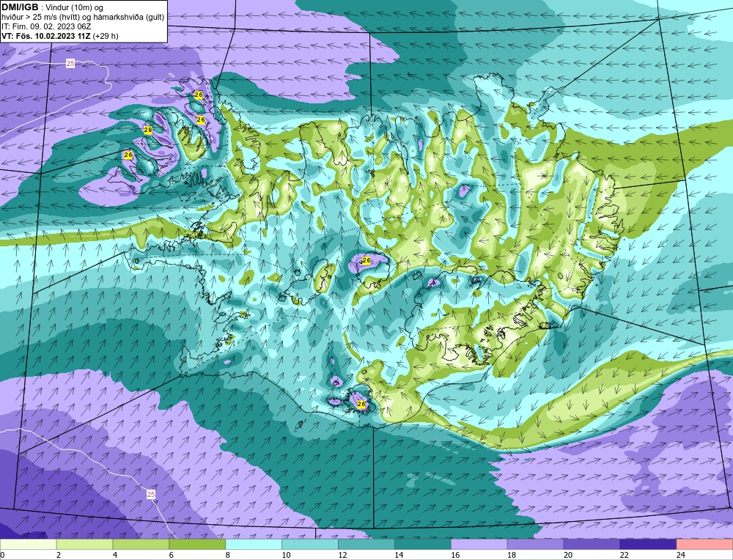Click legend scale number '4'
Viewport: 733px width, 560px height.
(115, 555)
